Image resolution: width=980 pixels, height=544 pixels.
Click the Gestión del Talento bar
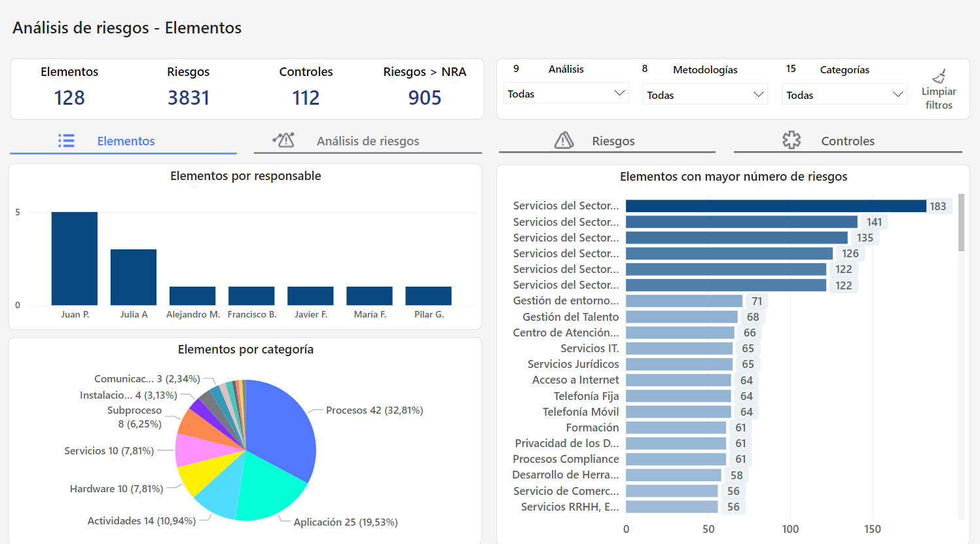pos(681,317)
